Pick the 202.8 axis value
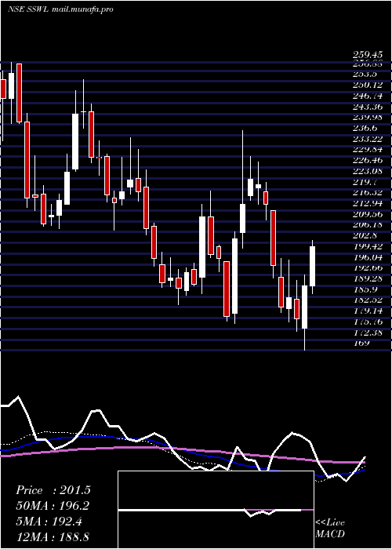 [364, 235]
